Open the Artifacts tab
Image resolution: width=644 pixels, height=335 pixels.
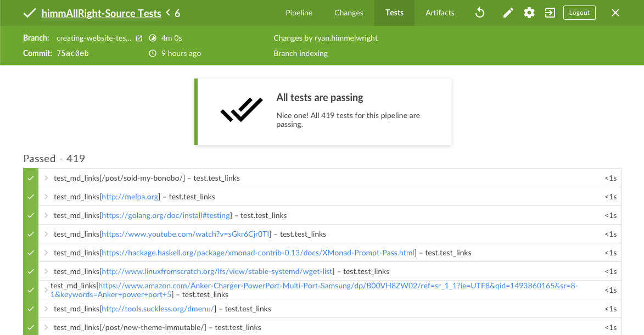pos(440,13)
